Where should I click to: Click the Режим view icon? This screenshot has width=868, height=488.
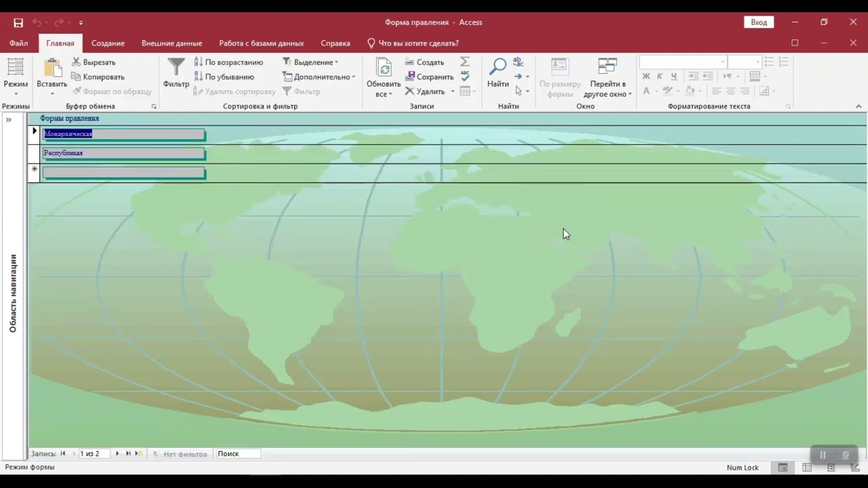pos(15,68)
